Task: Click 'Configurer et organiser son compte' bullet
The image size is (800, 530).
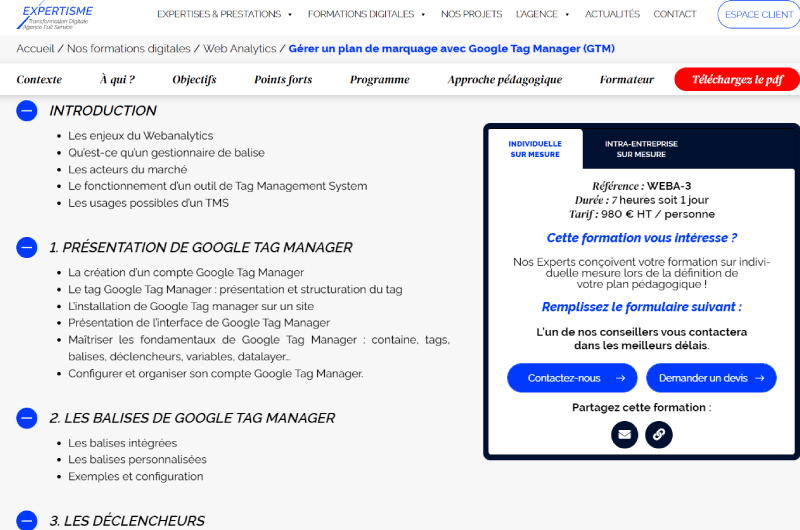Action: pos(216,373)
